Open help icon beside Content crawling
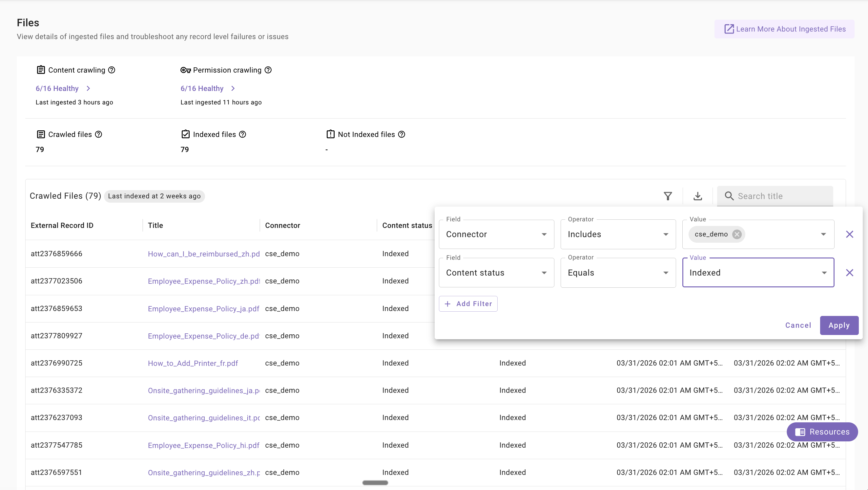The height and width of the screenshot is (490, 868). tap(112, 70)
